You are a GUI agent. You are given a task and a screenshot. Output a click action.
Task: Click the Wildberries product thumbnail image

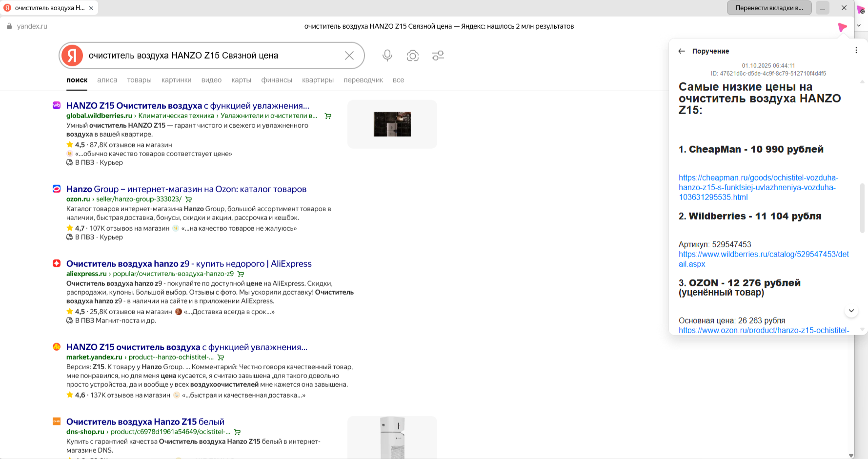pyautogui.click(x=392, y=124)
